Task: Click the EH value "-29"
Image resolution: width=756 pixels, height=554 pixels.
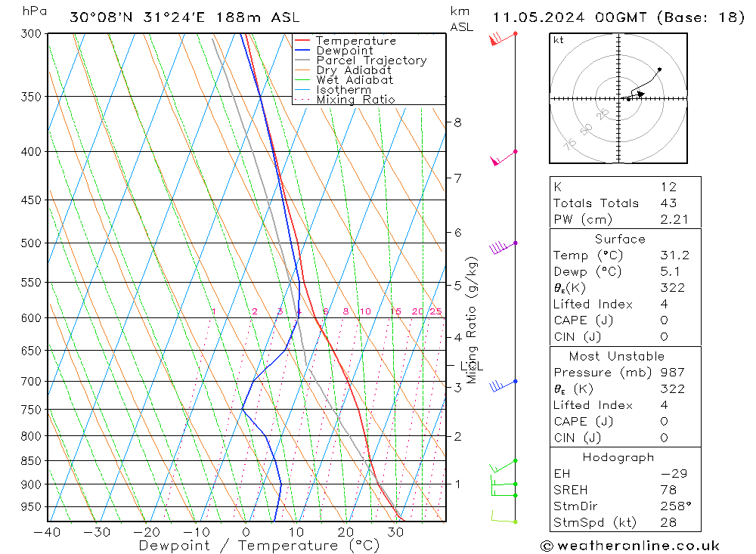Action: (674, 473)
